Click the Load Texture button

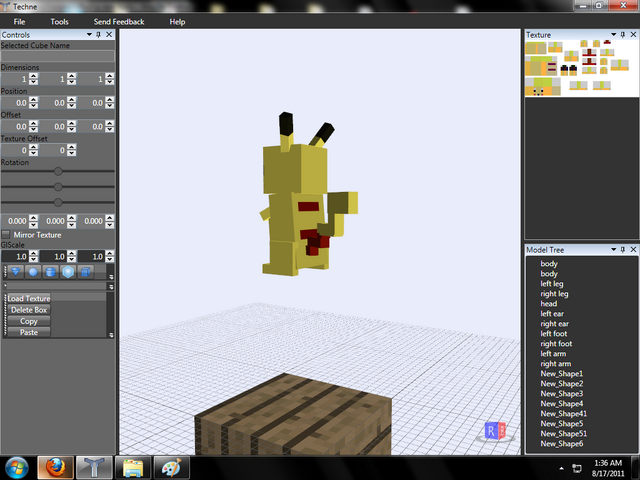coord(29,298)
